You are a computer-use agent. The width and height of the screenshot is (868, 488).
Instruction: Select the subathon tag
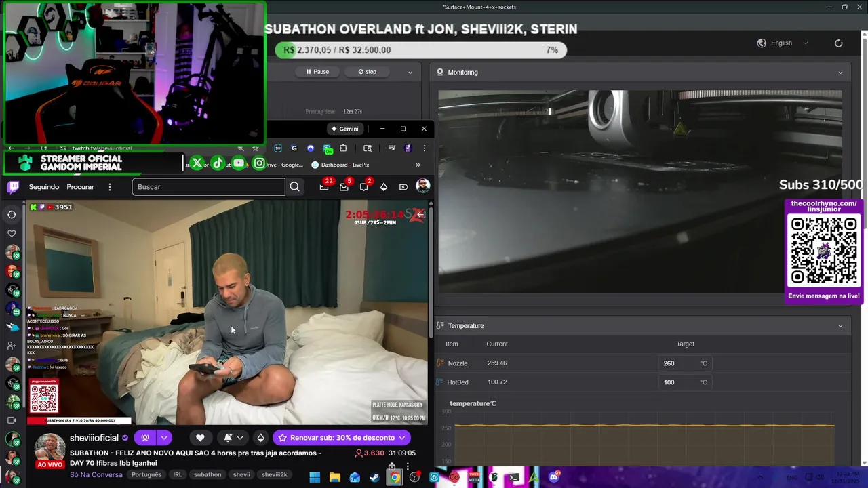[208, 474]
